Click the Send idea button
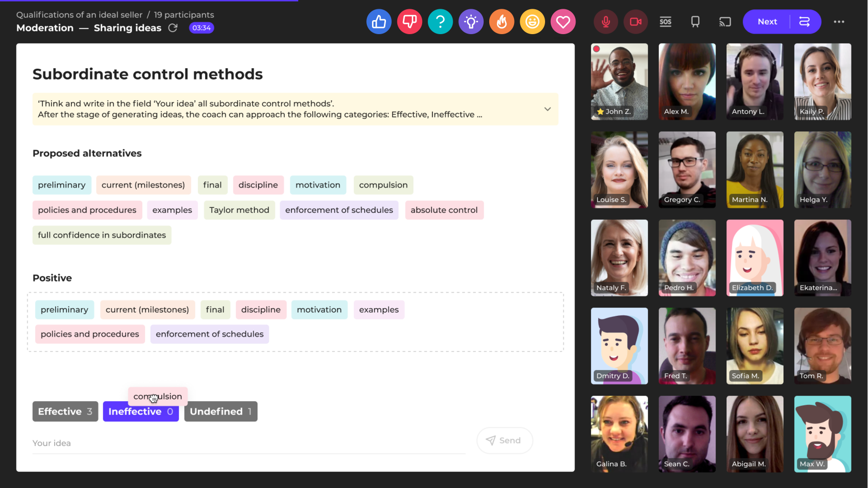The width and height of the screenshot is (868, 488). (x=504, y=440)
